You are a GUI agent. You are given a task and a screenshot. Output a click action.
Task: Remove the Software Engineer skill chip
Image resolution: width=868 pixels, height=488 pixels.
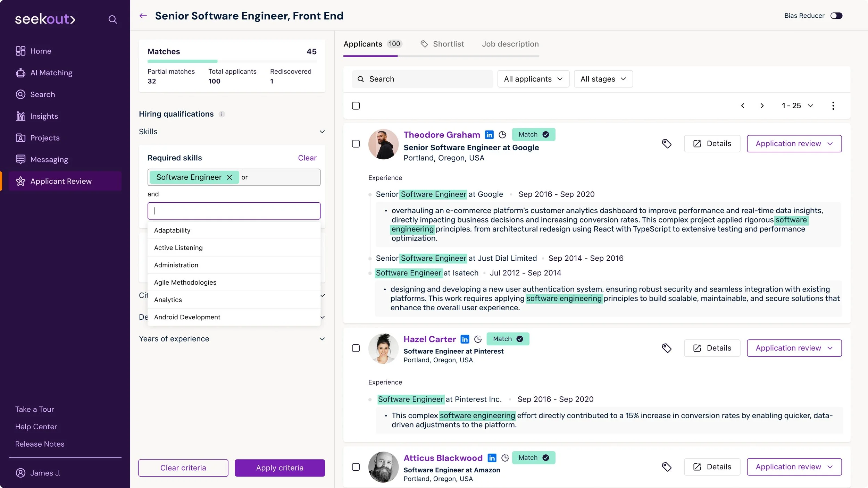229,177
